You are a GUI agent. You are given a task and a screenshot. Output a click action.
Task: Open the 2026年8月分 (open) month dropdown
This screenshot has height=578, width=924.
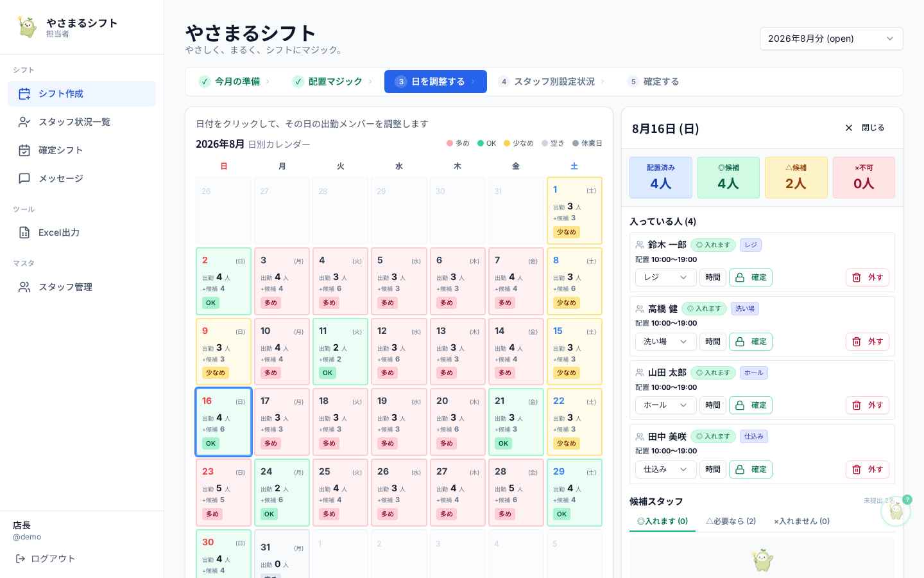(832, 39)
